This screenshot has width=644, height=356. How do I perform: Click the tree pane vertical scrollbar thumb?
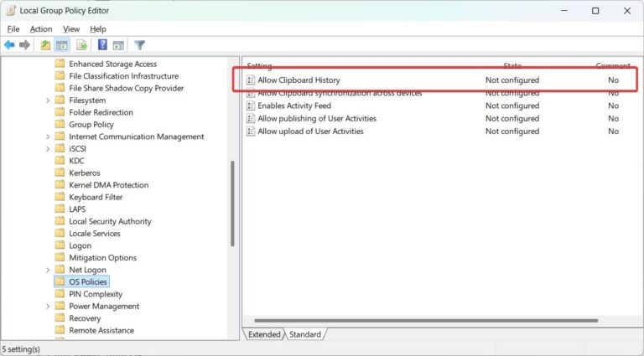232,204
